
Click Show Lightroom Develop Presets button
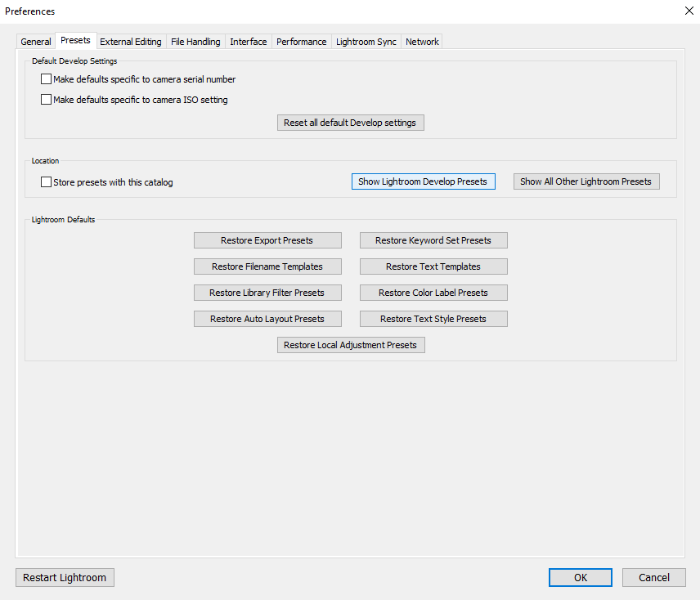(x=424, y=181)
